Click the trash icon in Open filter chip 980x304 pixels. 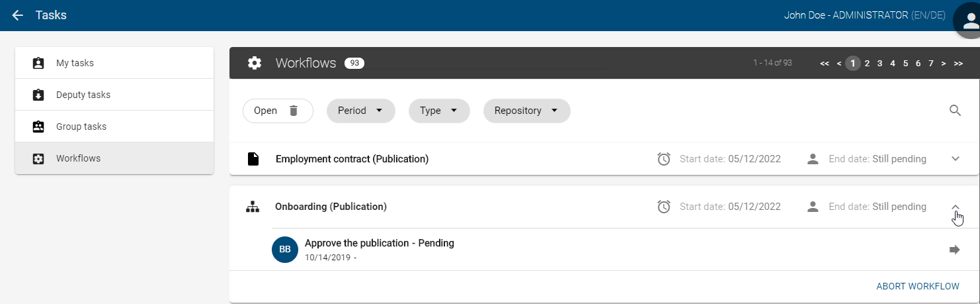(x=294, y=111)
